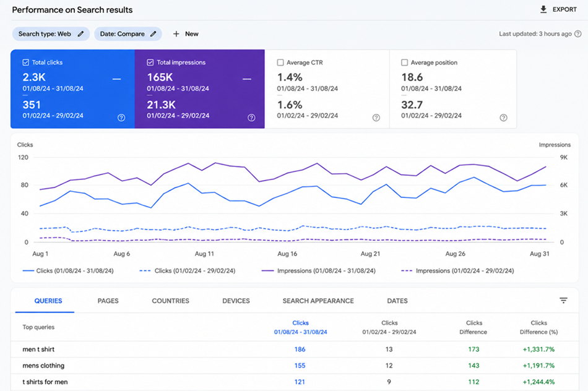Image resolution: width=588 pixels, height=391 pixels.
Task: Enable the Average position checkbox
Action: click(x=404, y=62)
